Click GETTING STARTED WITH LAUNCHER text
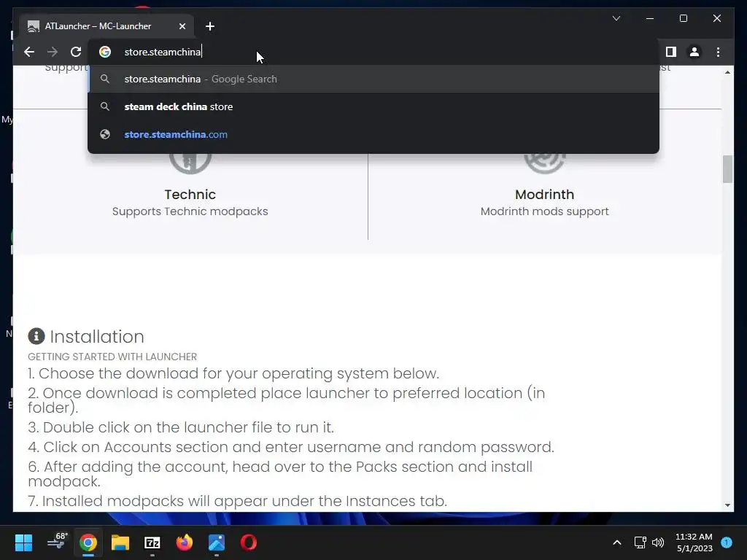747x560 pixels. pos(112,357)
